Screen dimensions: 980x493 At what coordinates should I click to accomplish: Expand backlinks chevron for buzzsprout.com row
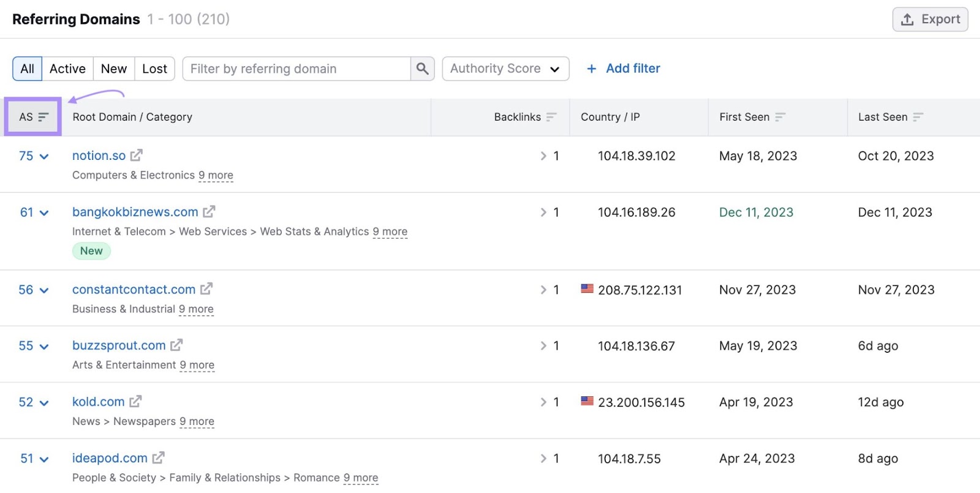coord(543,346)
